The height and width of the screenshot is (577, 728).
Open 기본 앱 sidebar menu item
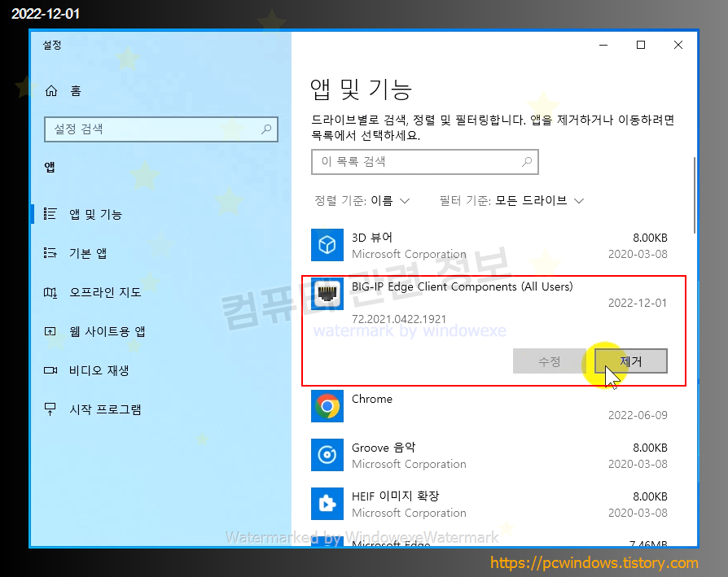[x=161, y=253]
